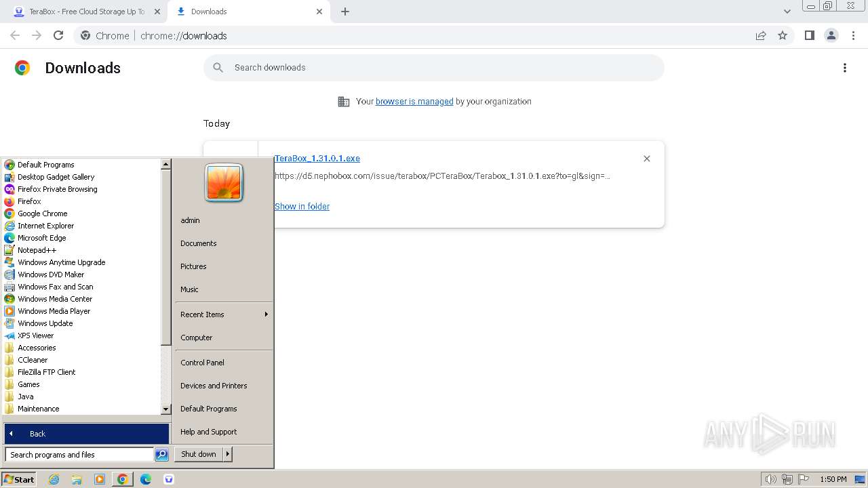
Task: Open Chrome's three-dot menu in toolbar
Action: point(854,35)
